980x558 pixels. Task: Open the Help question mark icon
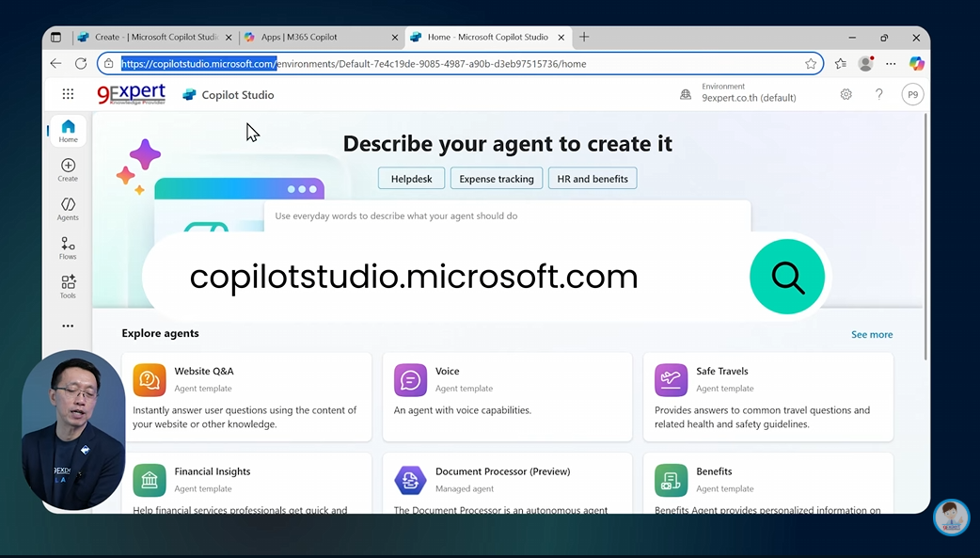click(878, 94)
